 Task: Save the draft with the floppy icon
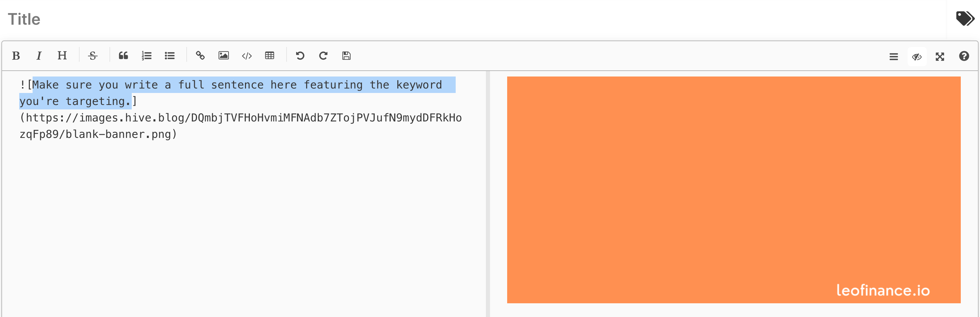pos(346,56)
